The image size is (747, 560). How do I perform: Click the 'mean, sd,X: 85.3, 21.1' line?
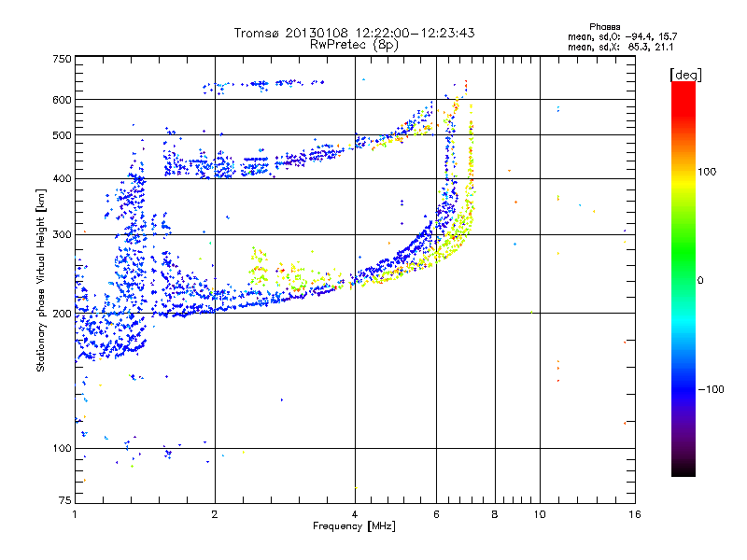click(x=620, y=47)
